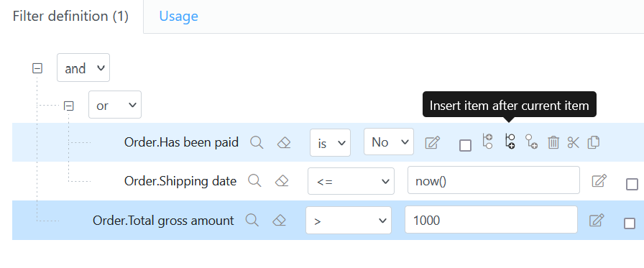Click the insert item after current item icon
The height and width of the screenshot is (268, 644).
pyautogui.click(x=510, y=141)
